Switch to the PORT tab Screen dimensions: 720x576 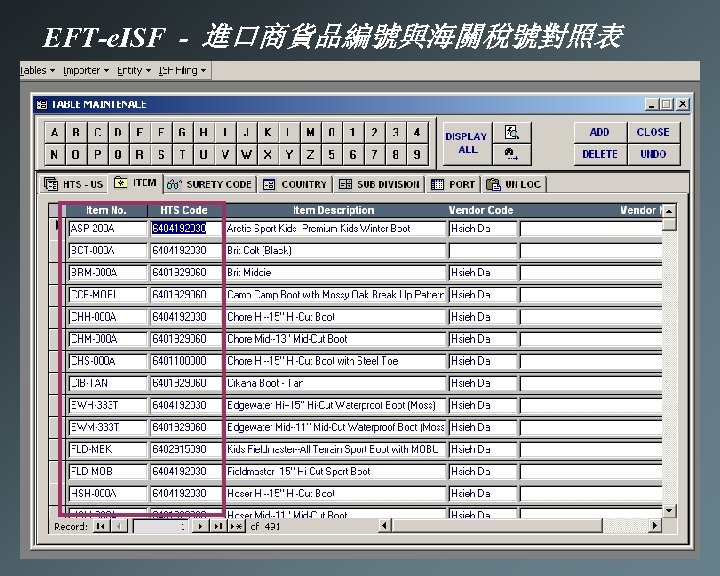453,184
